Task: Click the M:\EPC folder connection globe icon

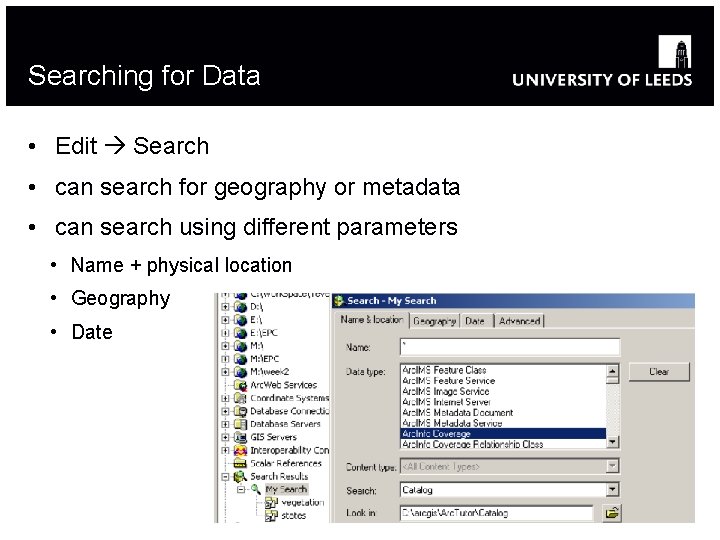Action: pyautogui.click(x=241, y=359)
